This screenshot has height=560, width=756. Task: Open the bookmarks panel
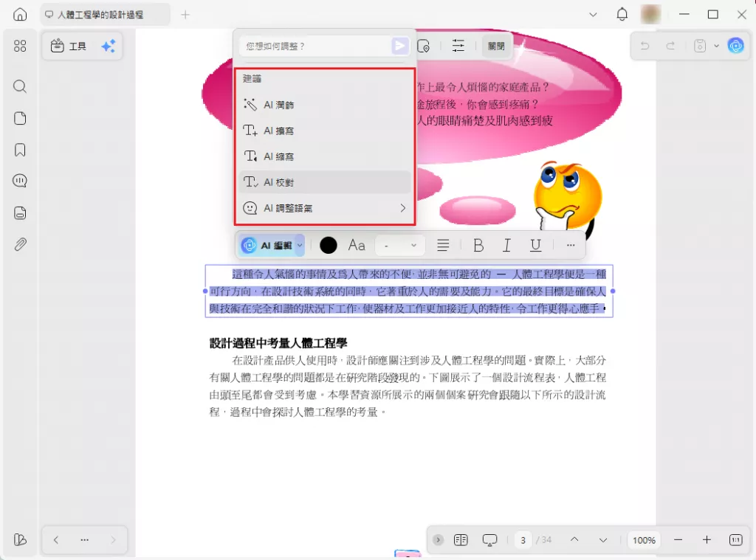[19, 150]
